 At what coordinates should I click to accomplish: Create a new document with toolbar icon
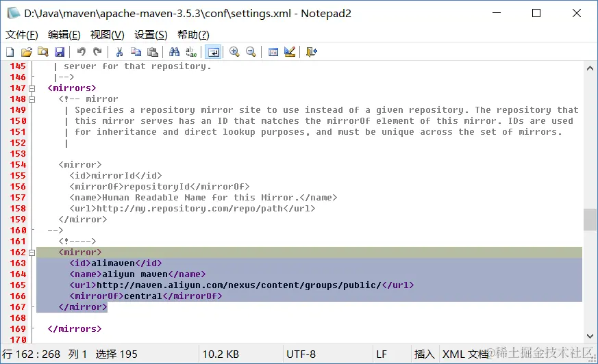pos(10,52)
